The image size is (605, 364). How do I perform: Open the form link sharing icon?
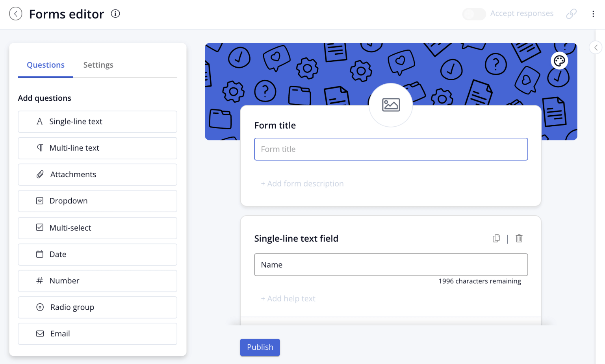pos(571,13)
